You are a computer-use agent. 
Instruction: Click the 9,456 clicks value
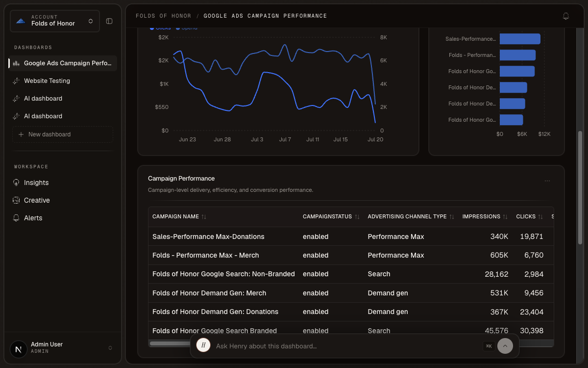[x=534, y=293]
